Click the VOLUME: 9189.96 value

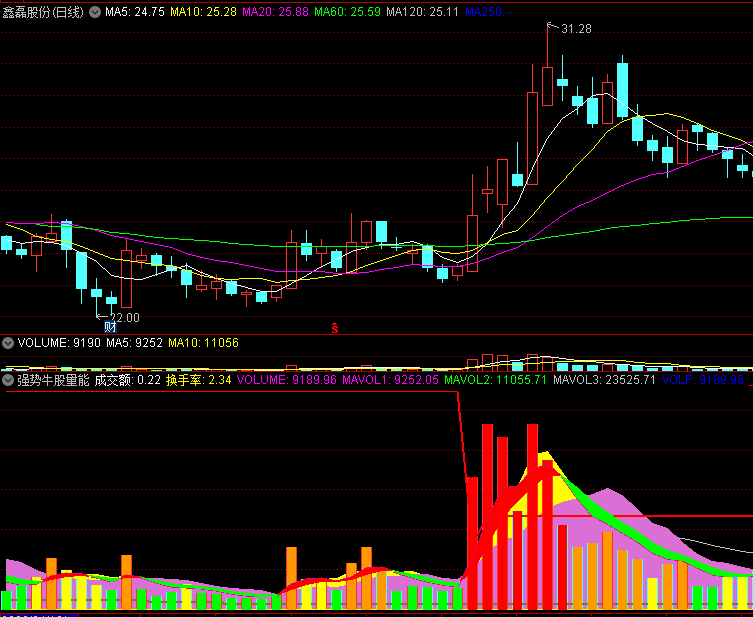click(x=287, y=380)
